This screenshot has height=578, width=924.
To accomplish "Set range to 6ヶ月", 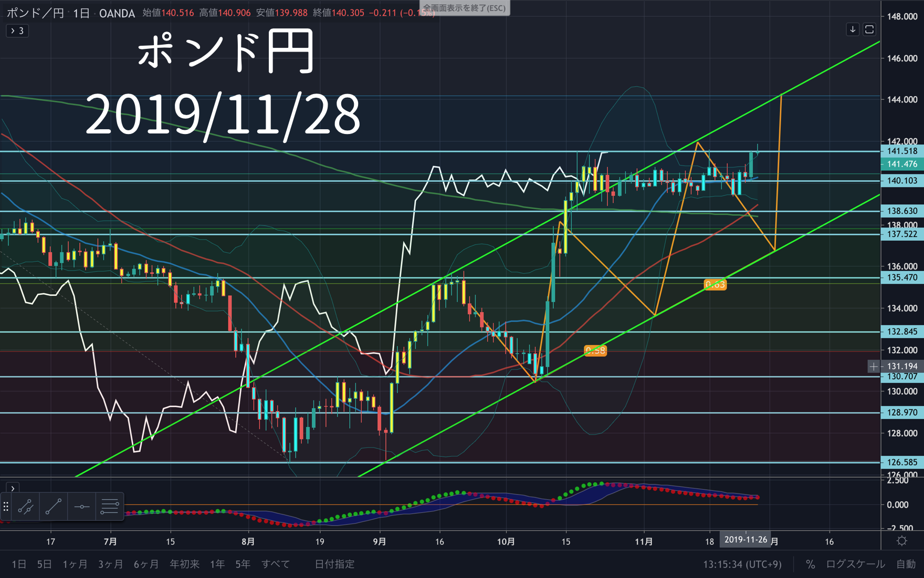I will click(x=146, y=564).
